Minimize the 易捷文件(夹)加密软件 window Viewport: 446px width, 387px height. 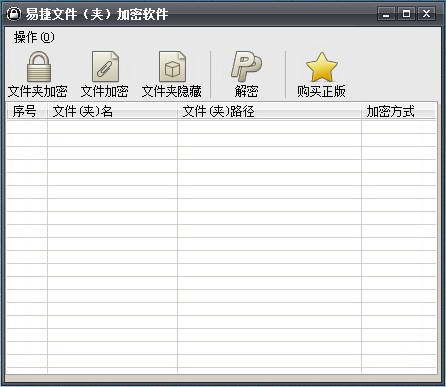coord(386,14)
